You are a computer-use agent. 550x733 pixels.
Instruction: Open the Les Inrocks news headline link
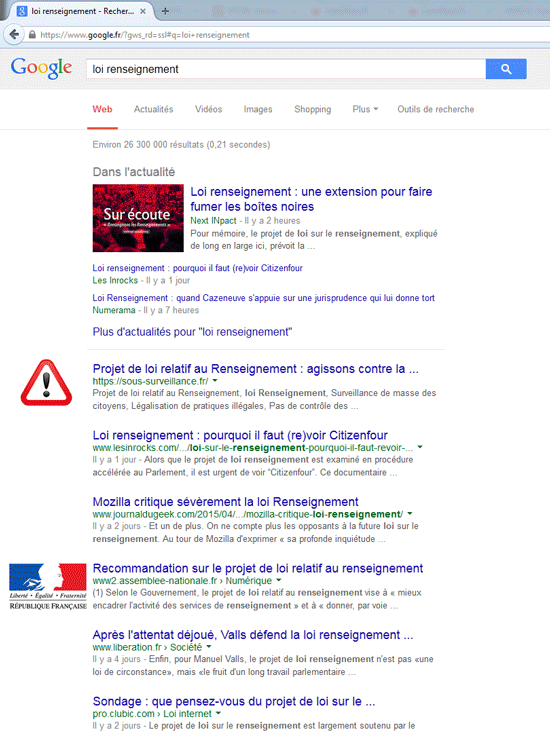click(198, 268)
